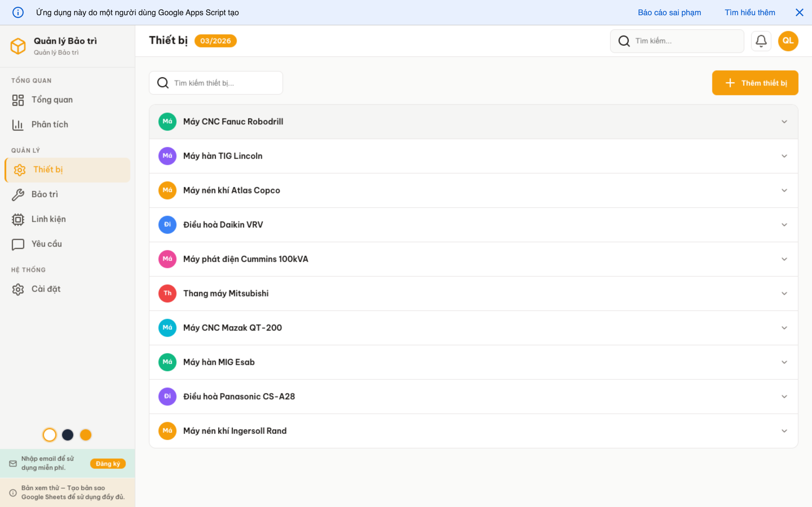This screenshot has width=812, height=507.
Task: Expand details for Điều hoà Daikin VRV
Action: (x=784, y=224)
